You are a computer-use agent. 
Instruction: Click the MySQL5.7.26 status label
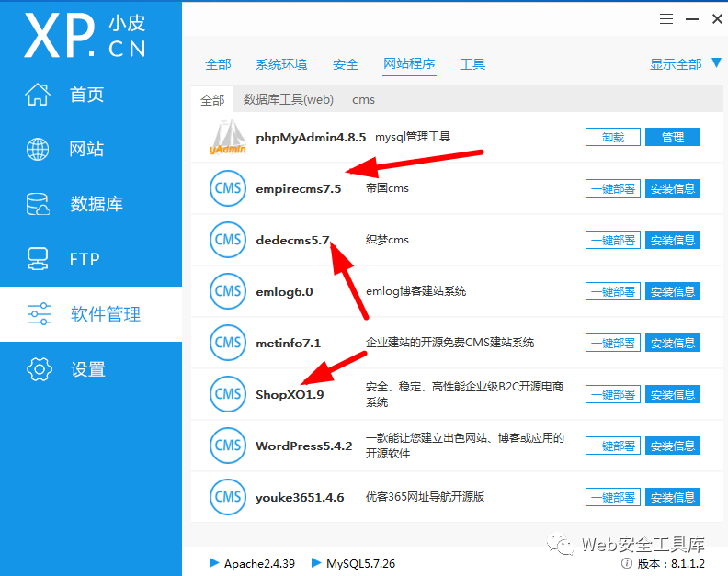[360, 563]
